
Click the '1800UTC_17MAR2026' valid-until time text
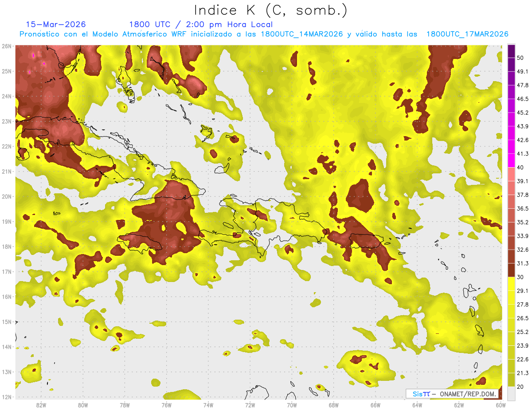[467, 34]
